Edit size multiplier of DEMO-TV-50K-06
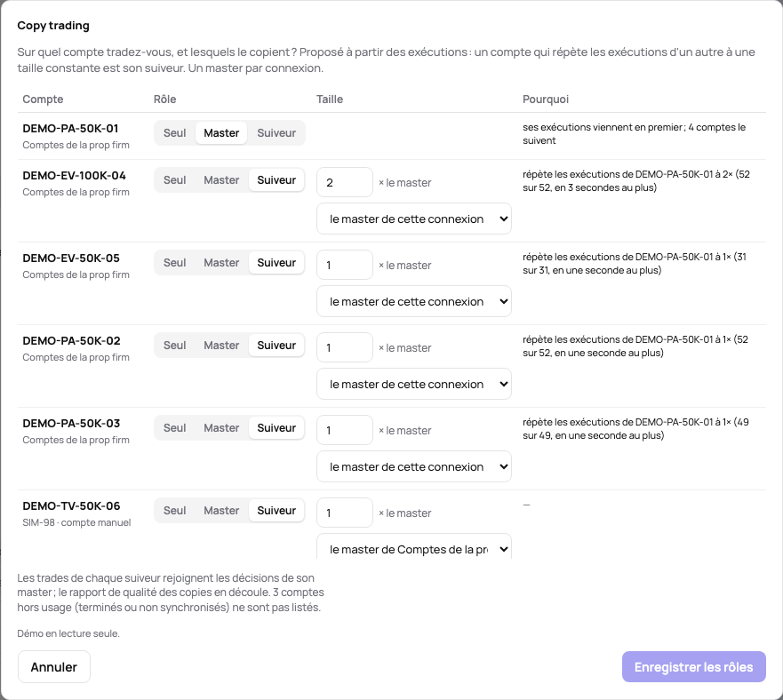783x700 pixels. tap(345, 513)
